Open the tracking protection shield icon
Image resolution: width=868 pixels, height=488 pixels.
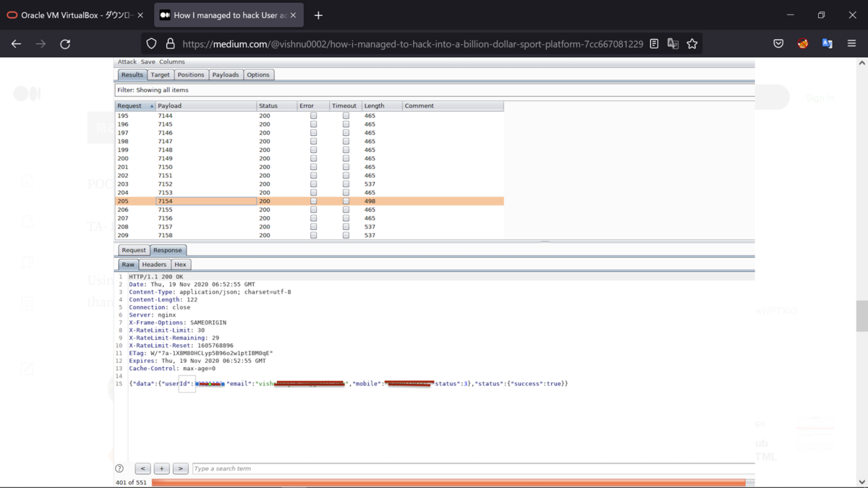tap(151, 44)
